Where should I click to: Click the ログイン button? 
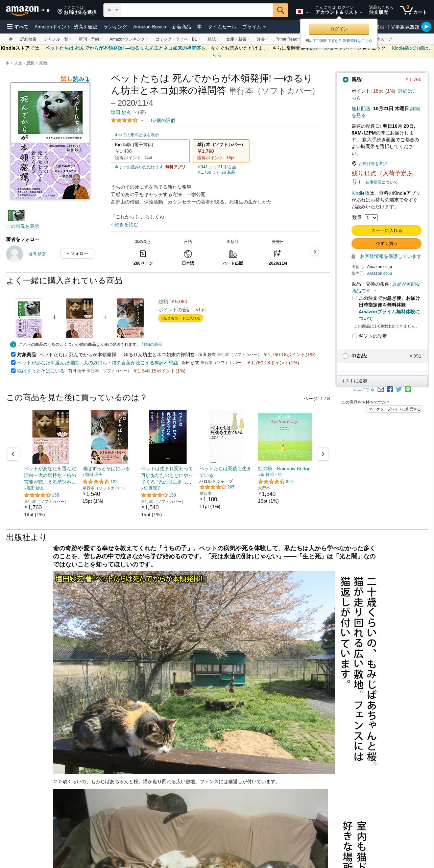tap(339, 29)
